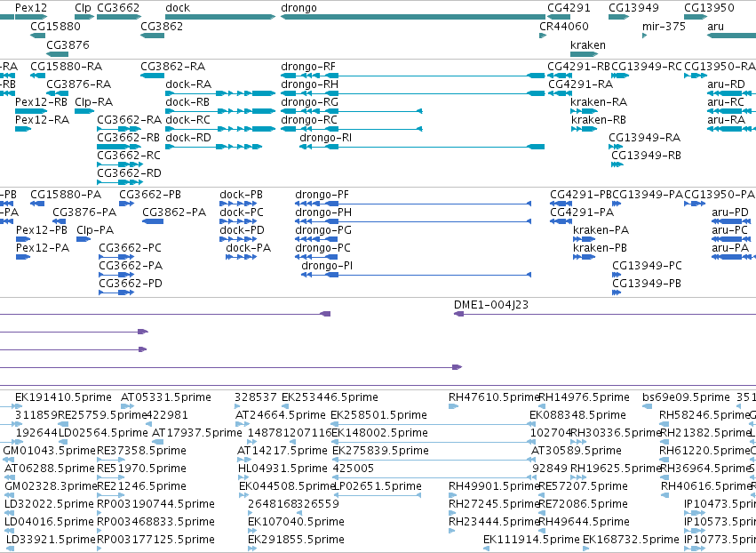Select transcript label 'CG4291-RA'

pos(580,84)
